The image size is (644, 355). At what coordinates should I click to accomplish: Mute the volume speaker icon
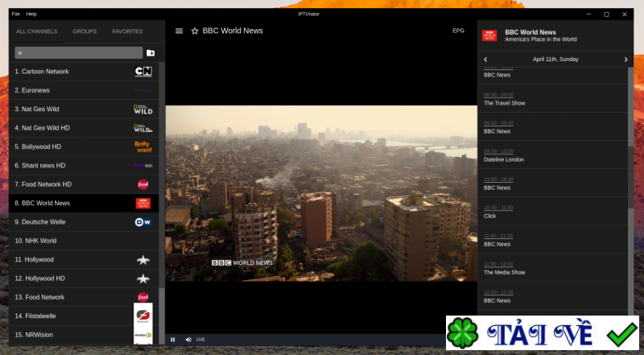(188, 340)
